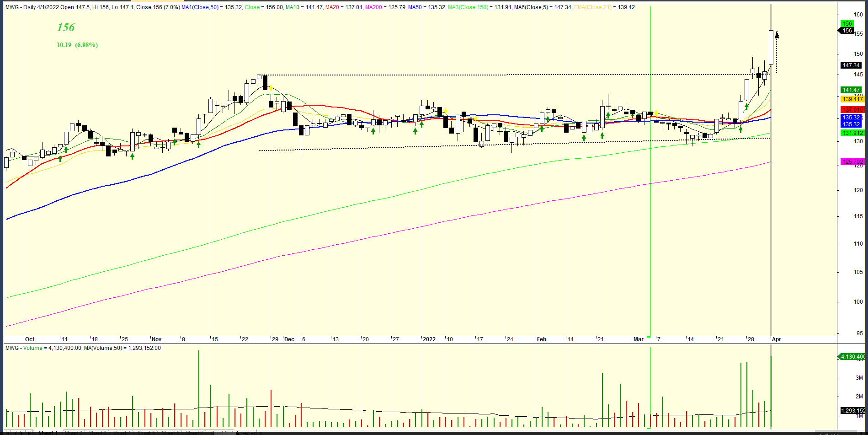
Task: Click yellow down arrow near March 7
Action: pyautogui.click(x=656, y=113)
